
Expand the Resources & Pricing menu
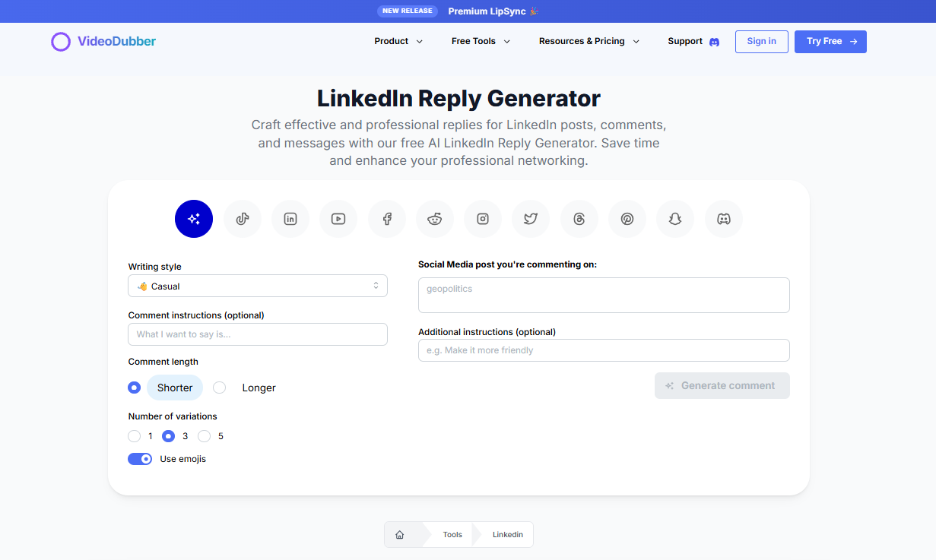pyautogui.click(x=589, y=41)
